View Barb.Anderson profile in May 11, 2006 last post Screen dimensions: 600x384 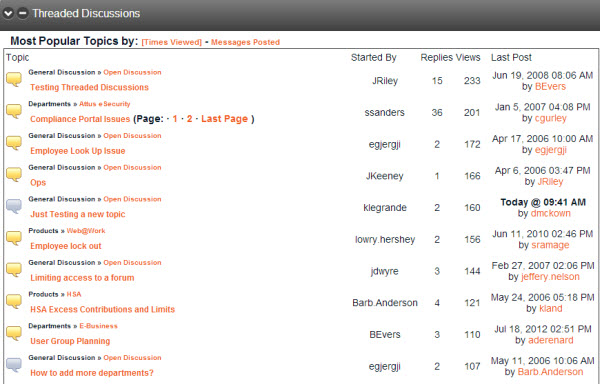tap(550, 373)
